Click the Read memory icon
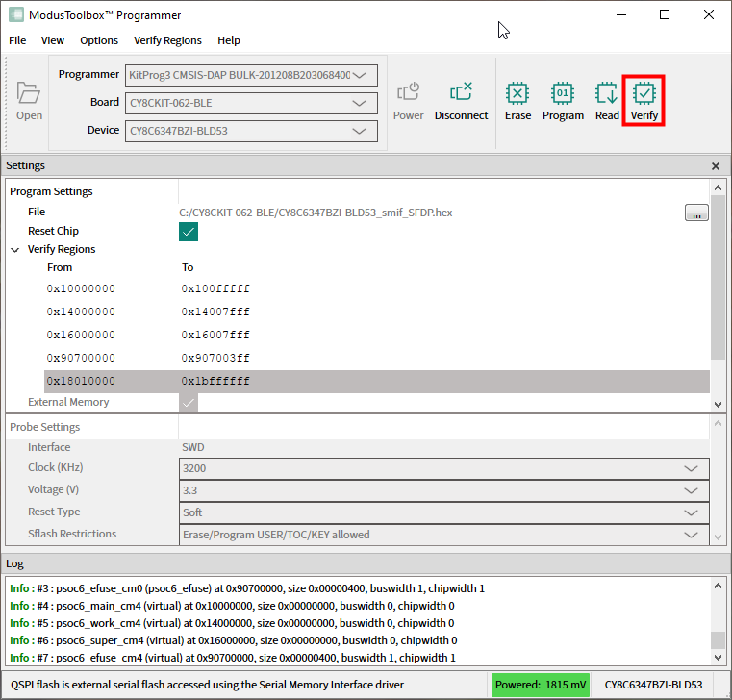The height and width of the screenshot is (700, 732). [607, 94]
